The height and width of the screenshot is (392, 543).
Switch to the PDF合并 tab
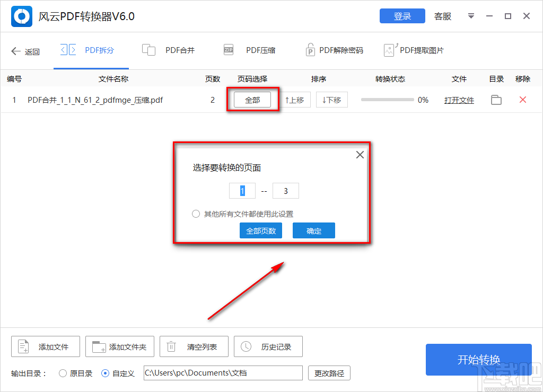169,49
